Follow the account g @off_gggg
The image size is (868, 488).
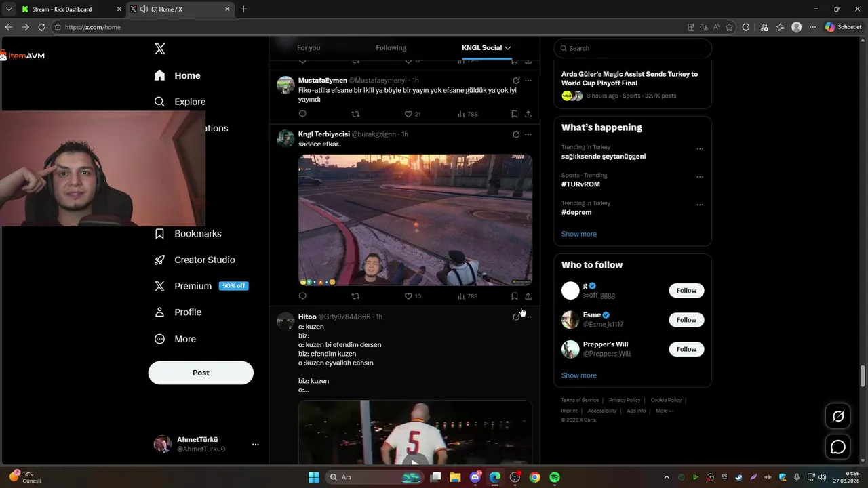686,291
